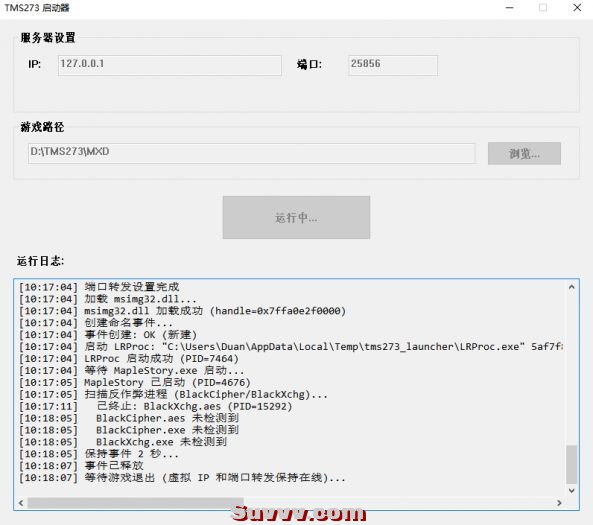Click the vertical scrollbar thumb in log
Viewport: 593px width, 525px height.
pos(571,464)
